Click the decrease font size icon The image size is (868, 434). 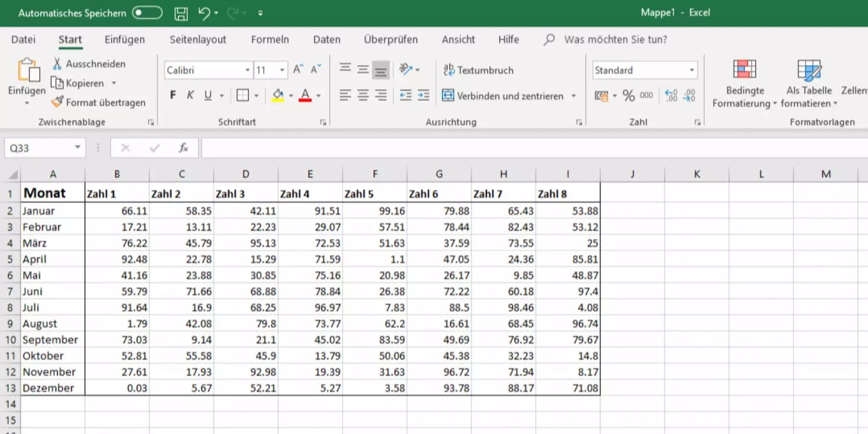coord(316,70)
